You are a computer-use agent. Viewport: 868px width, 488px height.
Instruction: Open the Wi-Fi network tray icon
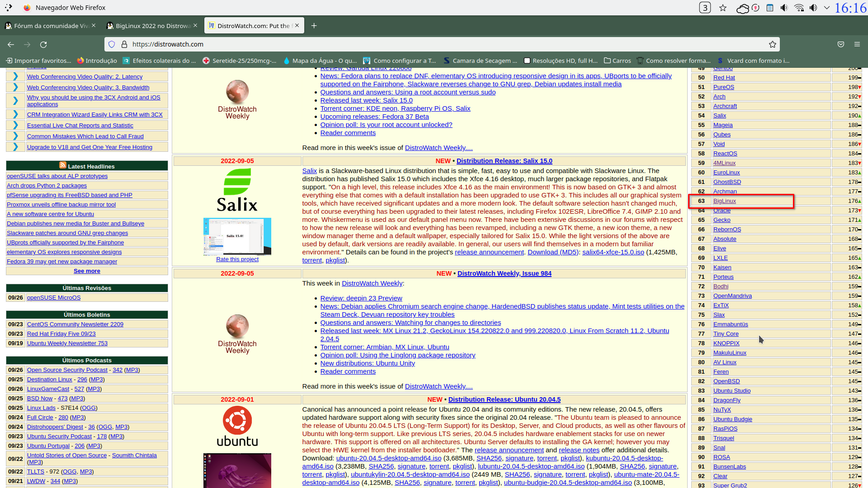pyautogui.click(x=799, y=8)
